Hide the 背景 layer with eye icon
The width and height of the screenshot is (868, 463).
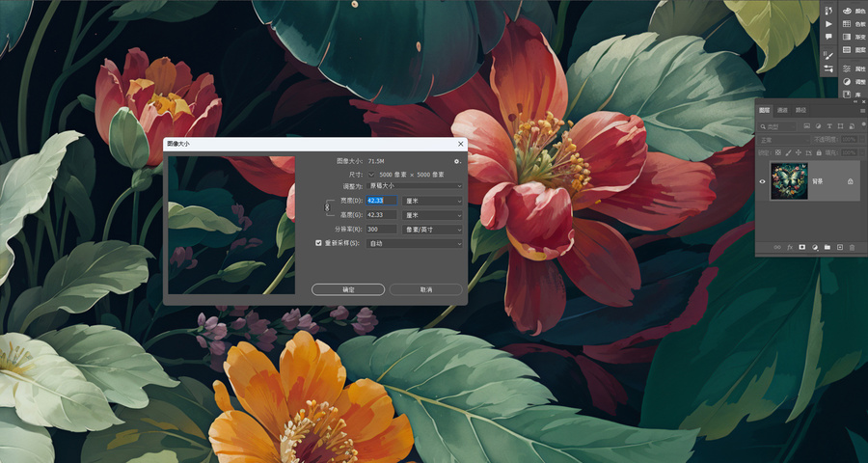[x=763, y=181]
